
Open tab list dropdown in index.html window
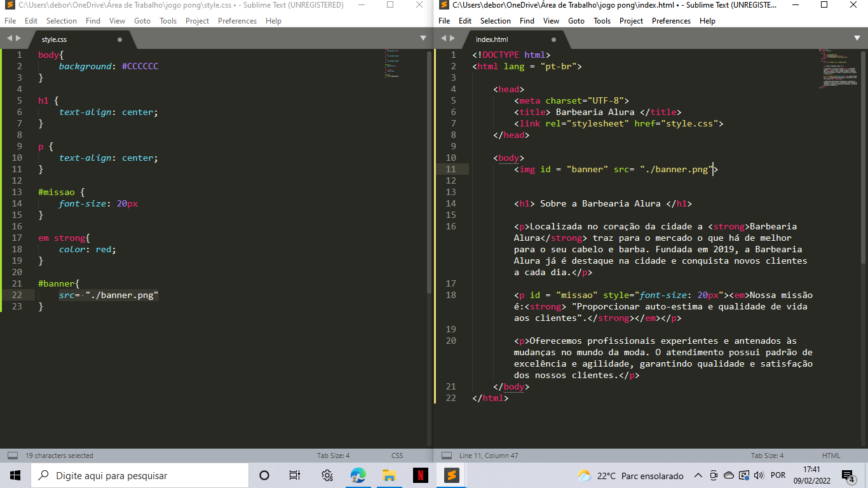pos(857,39)
